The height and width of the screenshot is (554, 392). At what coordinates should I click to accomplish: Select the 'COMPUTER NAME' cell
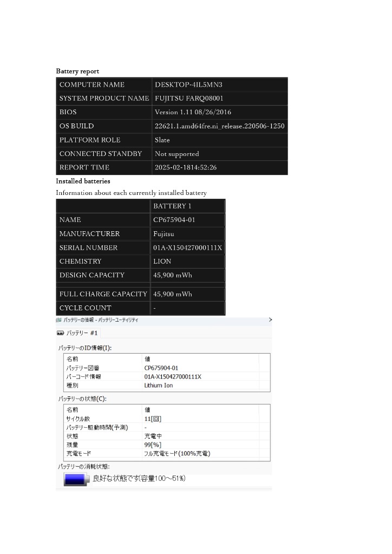coord(104,84)
